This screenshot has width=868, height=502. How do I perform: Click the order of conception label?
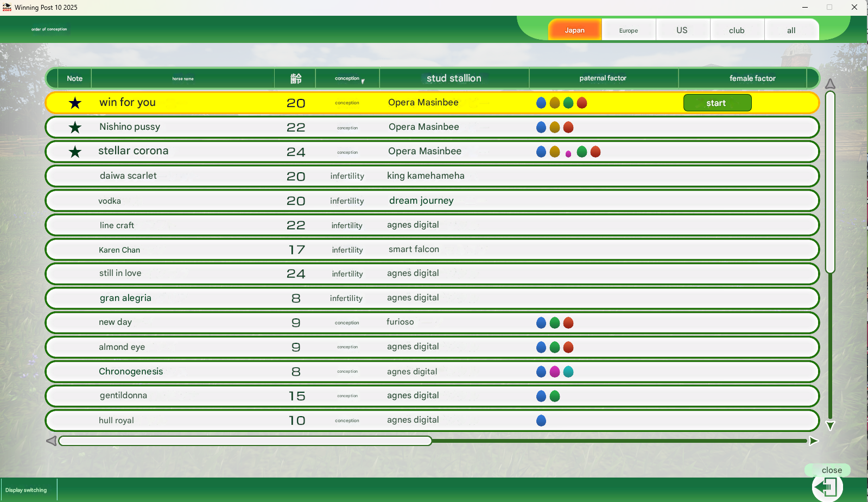(49, 29)
